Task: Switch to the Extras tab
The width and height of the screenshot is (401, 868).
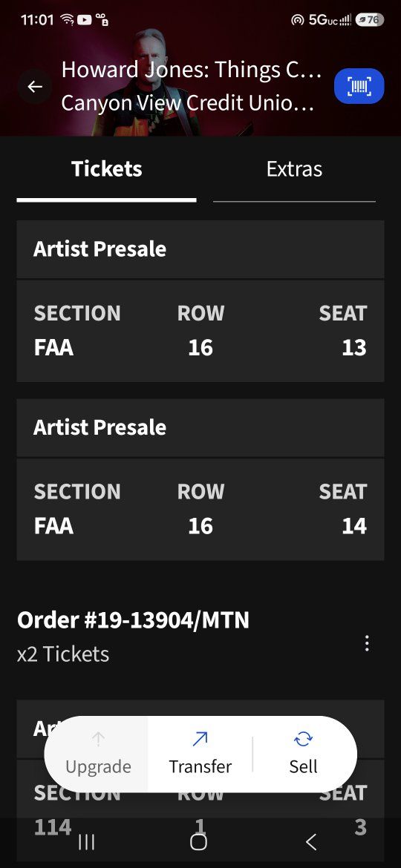Action: tap(294, 169)
